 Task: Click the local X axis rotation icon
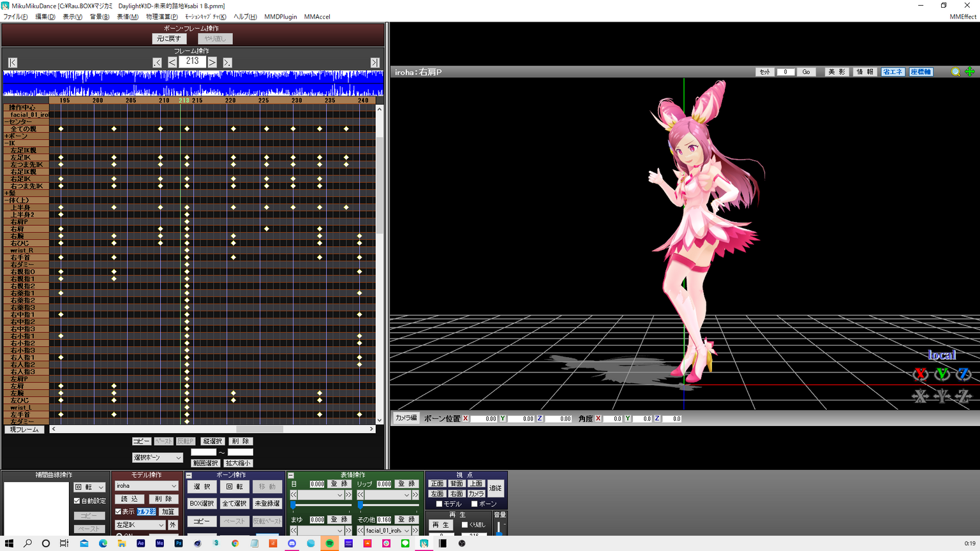(920, 374)
